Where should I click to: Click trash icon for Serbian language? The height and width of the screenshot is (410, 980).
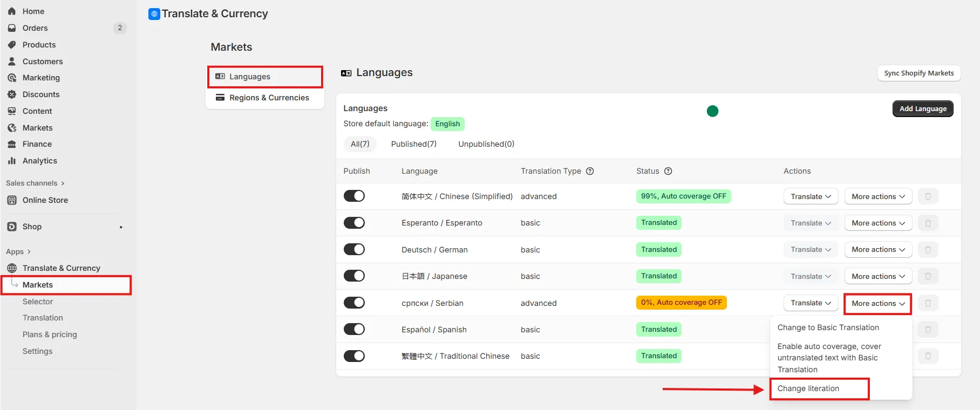(x=928, y=303)
